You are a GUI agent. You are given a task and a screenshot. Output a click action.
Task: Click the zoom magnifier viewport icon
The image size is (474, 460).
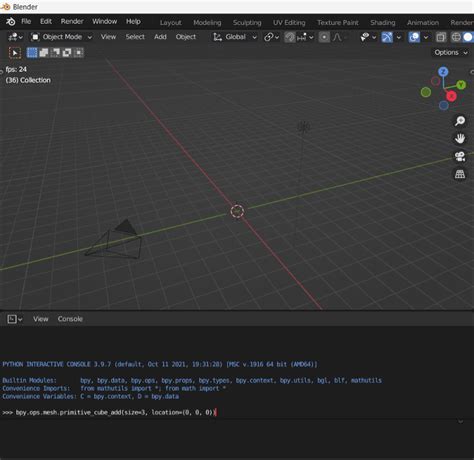pyautogui.click(x=460, y=121)
